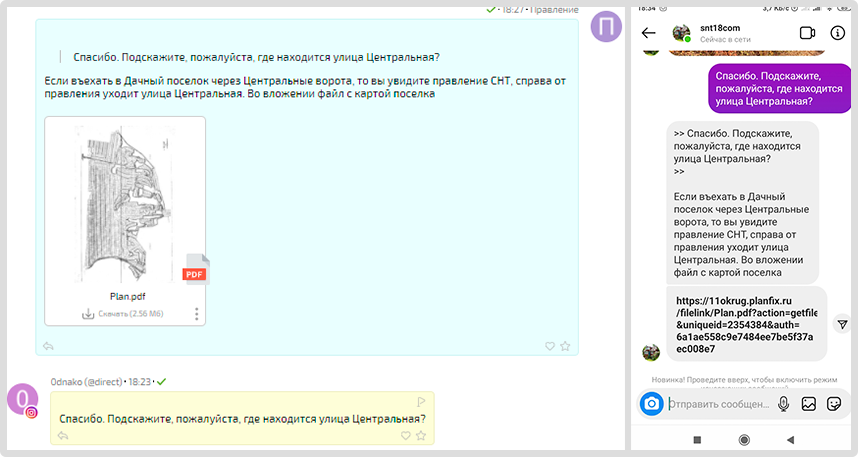Toggle the flag on Odnako's yellow comment
This screenshot has height=457, width=858.
point(421,401)
